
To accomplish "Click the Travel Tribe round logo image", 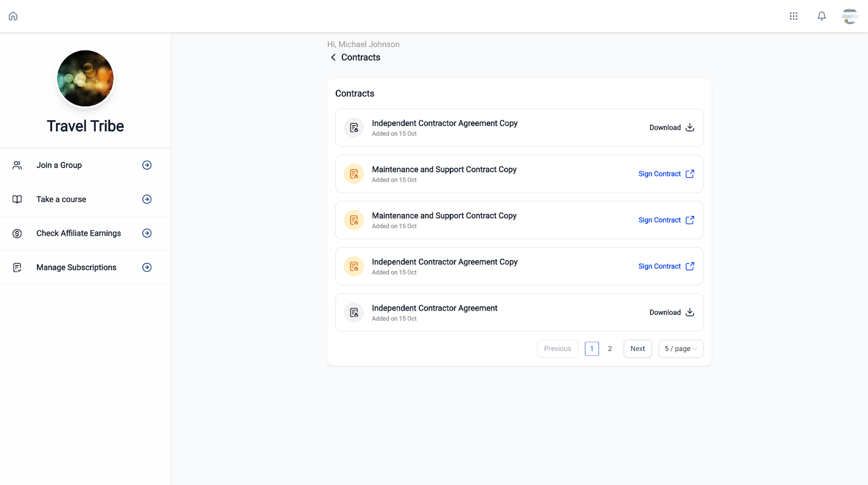I will pyautogui.click(x=86, y=79).
